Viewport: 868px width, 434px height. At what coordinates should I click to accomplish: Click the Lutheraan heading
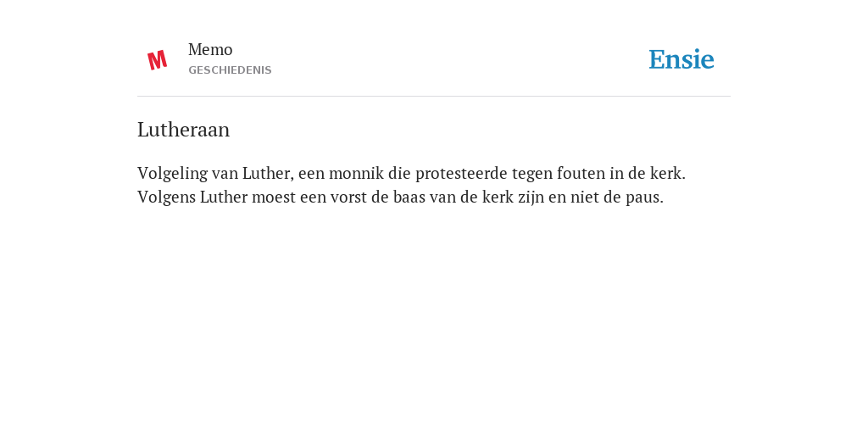[x=183, y=130]
